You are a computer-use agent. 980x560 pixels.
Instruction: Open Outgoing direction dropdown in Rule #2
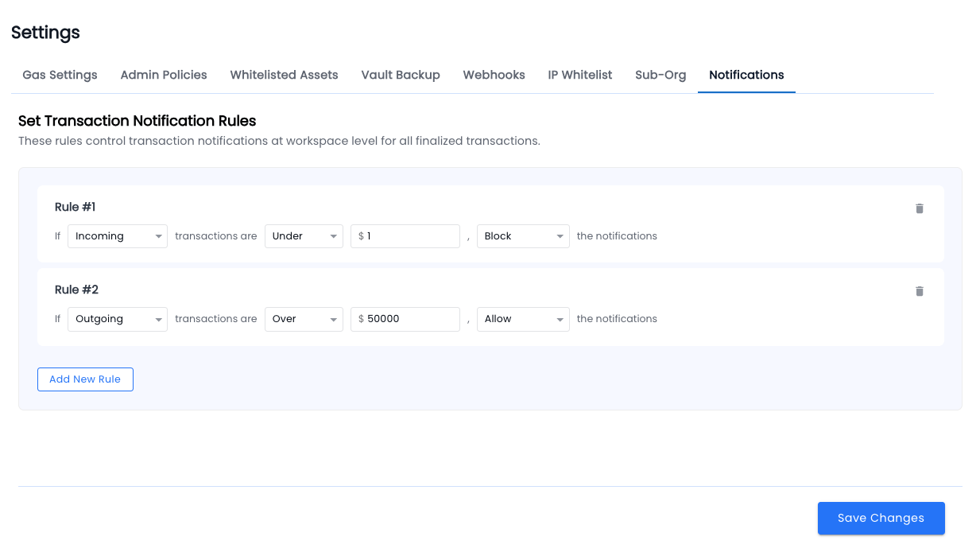tap(118, 319)
